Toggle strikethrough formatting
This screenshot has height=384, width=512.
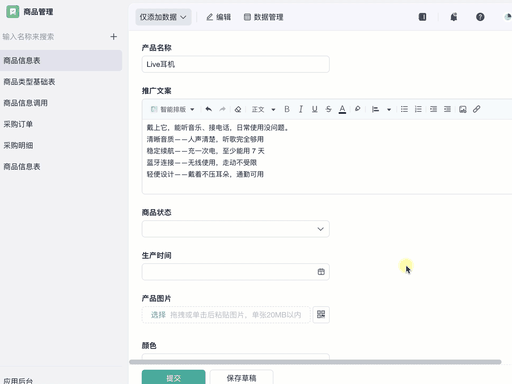pos(329,109)
